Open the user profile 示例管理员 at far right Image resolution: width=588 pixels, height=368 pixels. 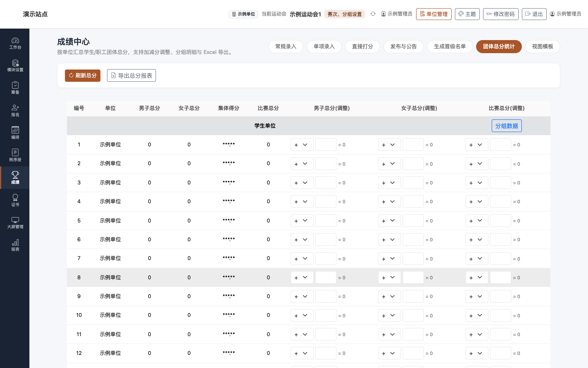click(x=566, y=14)
